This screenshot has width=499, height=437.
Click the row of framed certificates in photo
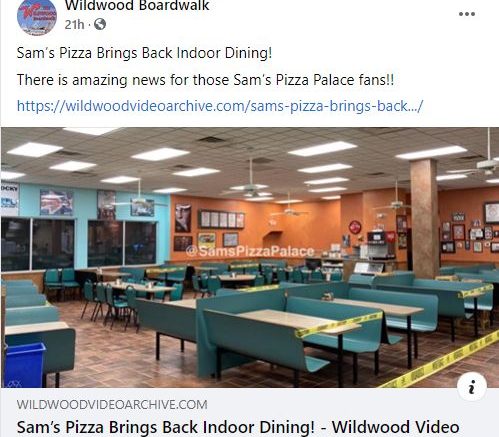[221, 219]
